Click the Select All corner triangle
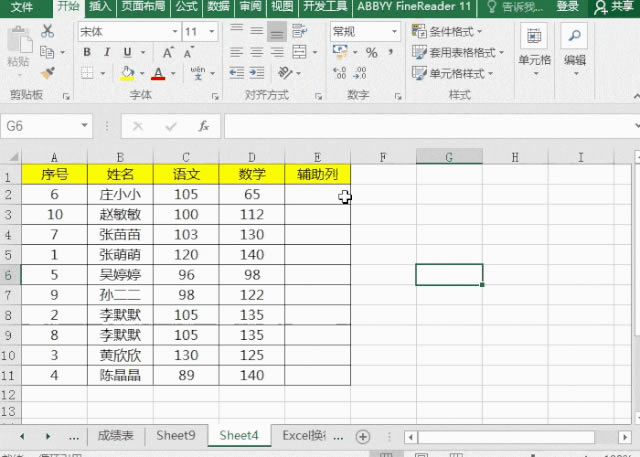The height and width of the screenshot is (457, 640). (x=13, y=157)
